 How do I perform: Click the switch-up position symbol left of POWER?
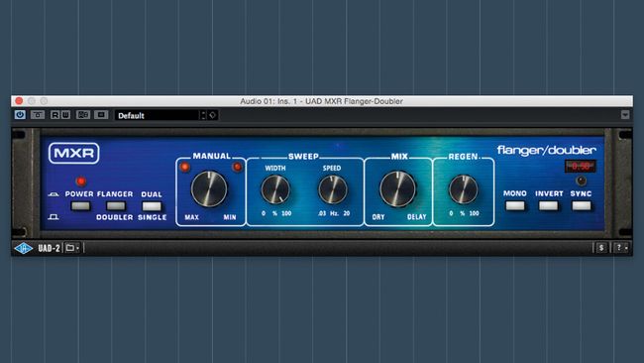coord(54,194)
